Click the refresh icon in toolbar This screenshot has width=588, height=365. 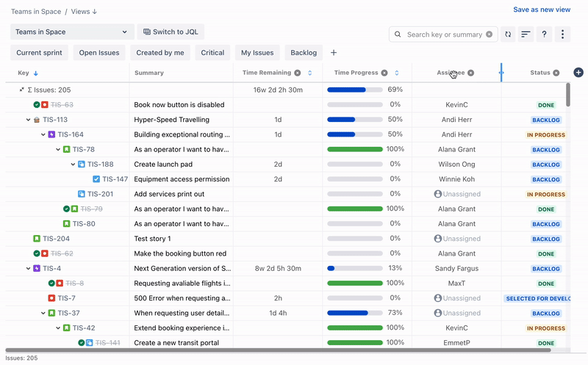point(508,34)
